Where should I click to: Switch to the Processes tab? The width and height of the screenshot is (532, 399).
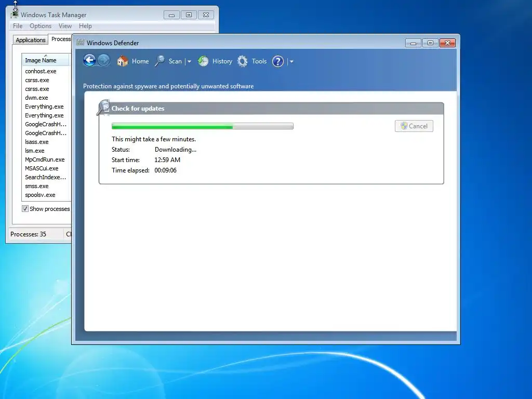60,39
